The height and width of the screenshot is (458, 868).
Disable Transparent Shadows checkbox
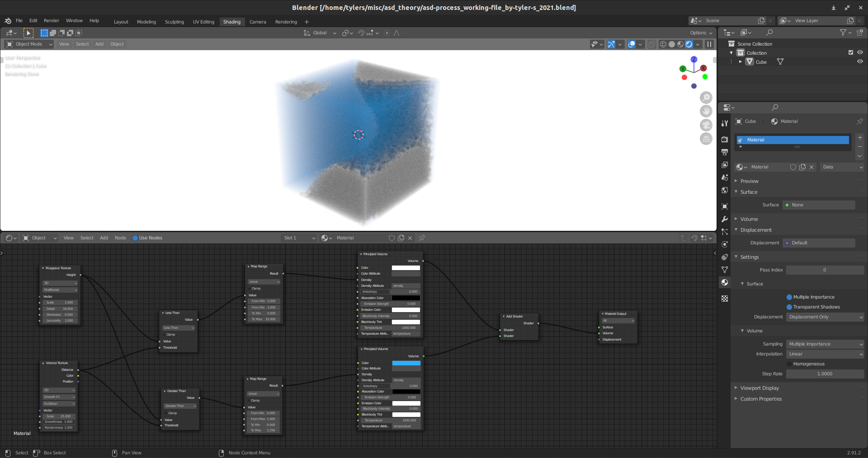(x=789, y=307)
